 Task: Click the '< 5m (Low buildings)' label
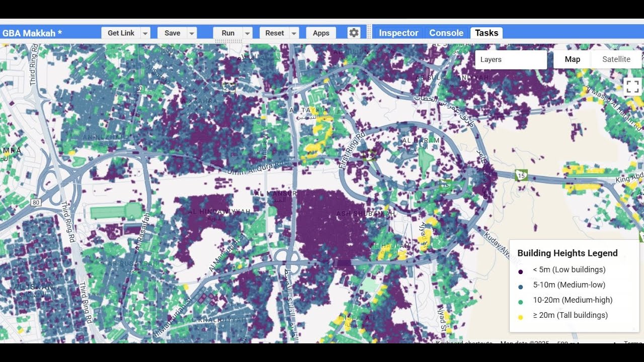570,269
